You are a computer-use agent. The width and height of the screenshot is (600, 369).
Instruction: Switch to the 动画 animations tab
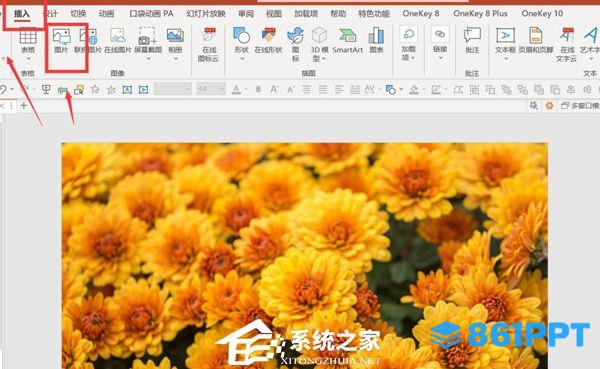(106, 14)
